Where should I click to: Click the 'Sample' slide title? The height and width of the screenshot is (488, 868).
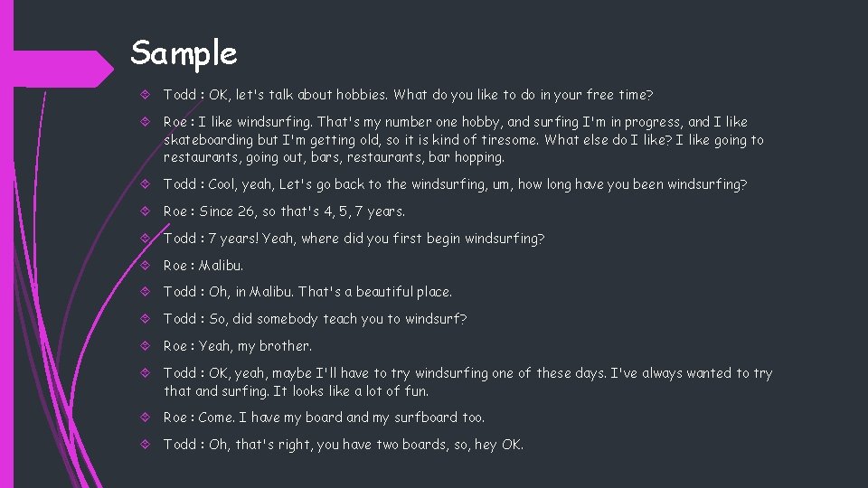pos(184,52)
